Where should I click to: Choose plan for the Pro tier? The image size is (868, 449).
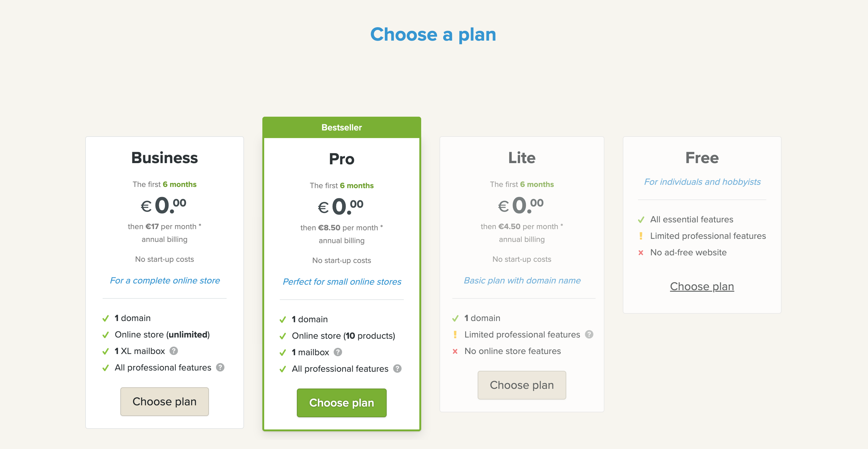(x=341, y=403)
